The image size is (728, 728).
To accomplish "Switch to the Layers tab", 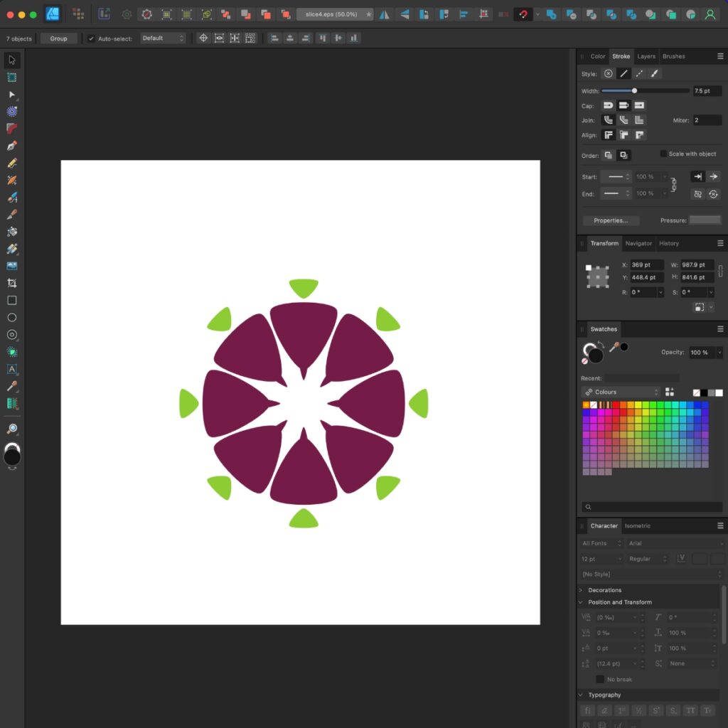I will (x=646, y=56).
